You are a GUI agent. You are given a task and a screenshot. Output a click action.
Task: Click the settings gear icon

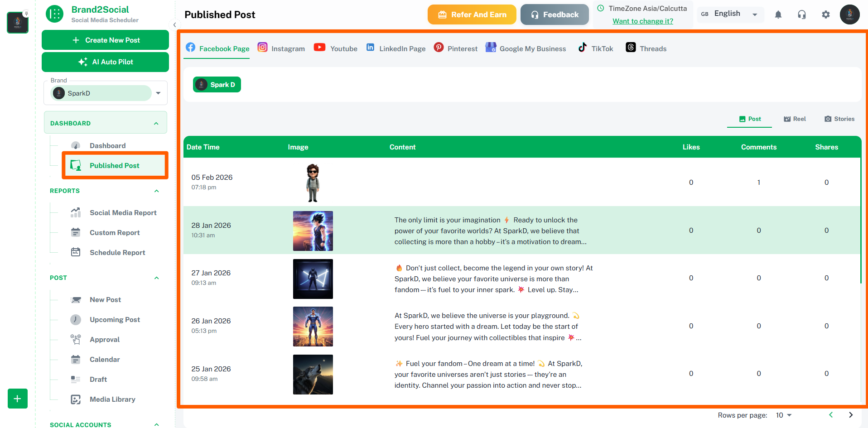tap(825, 14)
